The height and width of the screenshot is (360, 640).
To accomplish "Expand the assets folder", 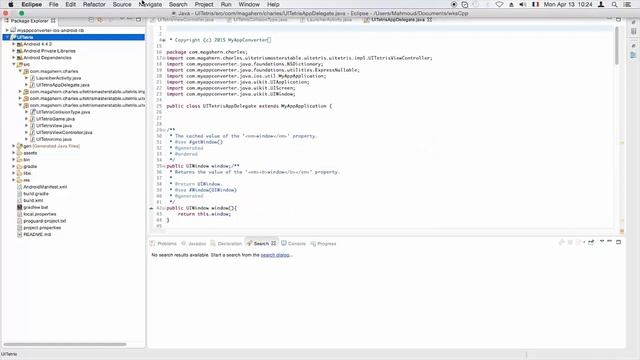I will coord(13,153).
